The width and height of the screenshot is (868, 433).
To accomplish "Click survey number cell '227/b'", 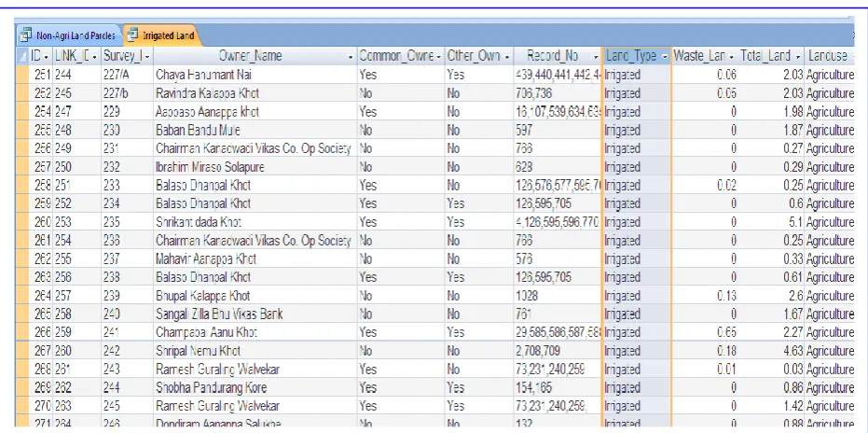I will (x=127, y=93).
